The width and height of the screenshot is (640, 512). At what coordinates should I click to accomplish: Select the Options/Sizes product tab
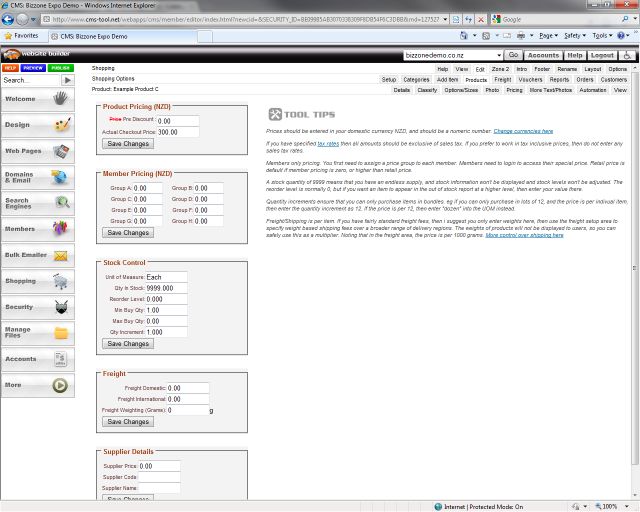(x=461, y=90)
